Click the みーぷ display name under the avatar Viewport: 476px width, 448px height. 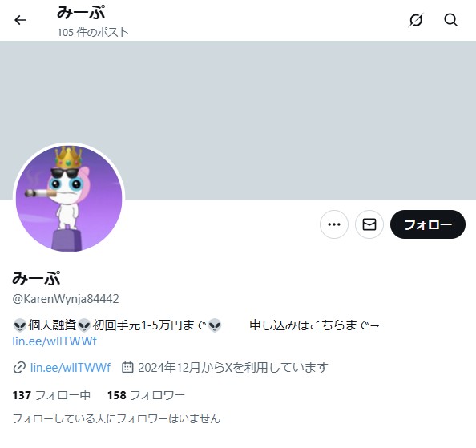[x=36, y=278]
